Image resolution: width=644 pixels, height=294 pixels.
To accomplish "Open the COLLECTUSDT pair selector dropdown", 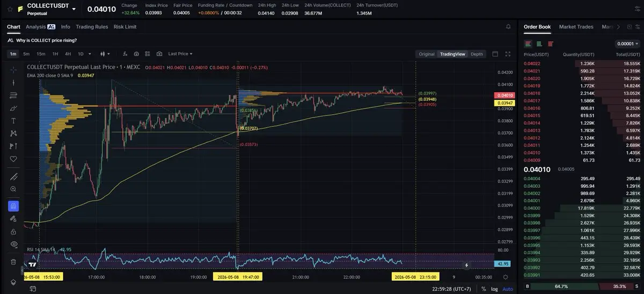I will point(74,9).
